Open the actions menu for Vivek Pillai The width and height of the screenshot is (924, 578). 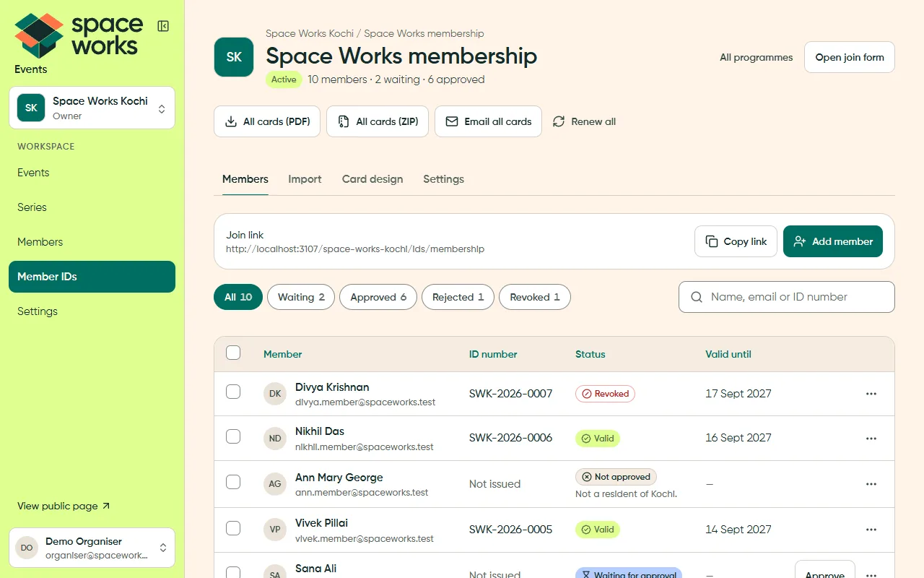pos(871,530)
